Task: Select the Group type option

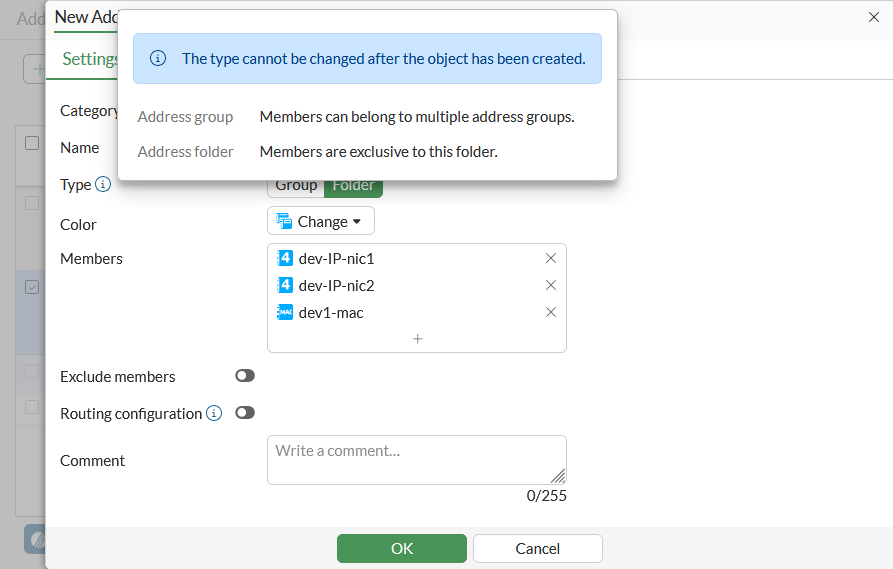Action: (x=296, y=186)
